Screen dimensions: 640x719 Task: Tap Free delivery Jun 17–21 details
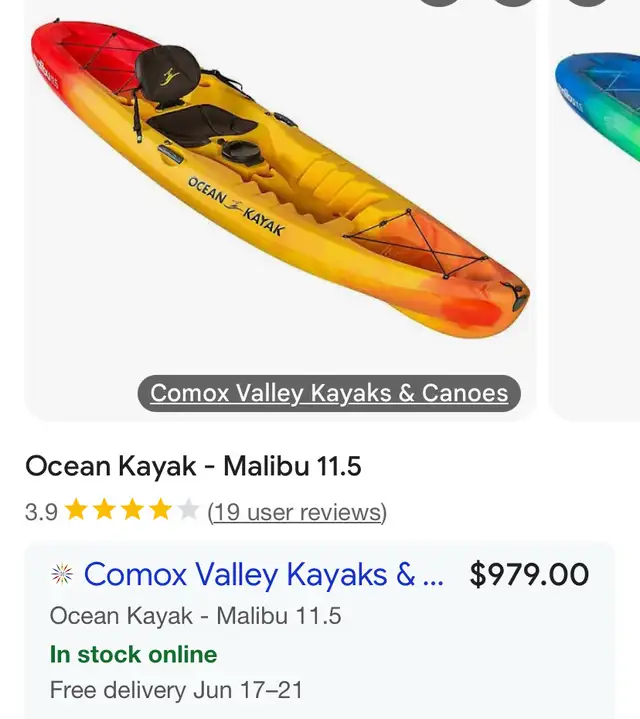pos(177,690)
